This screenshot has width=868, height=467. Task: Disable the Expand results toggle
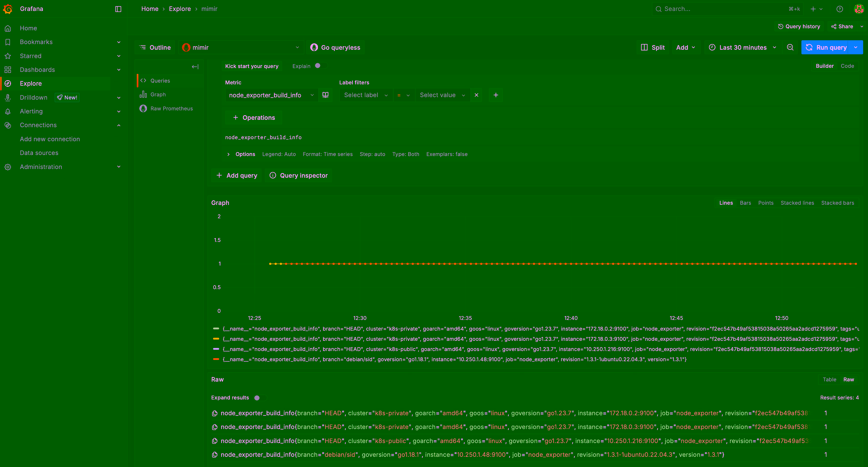click(257, 398)
